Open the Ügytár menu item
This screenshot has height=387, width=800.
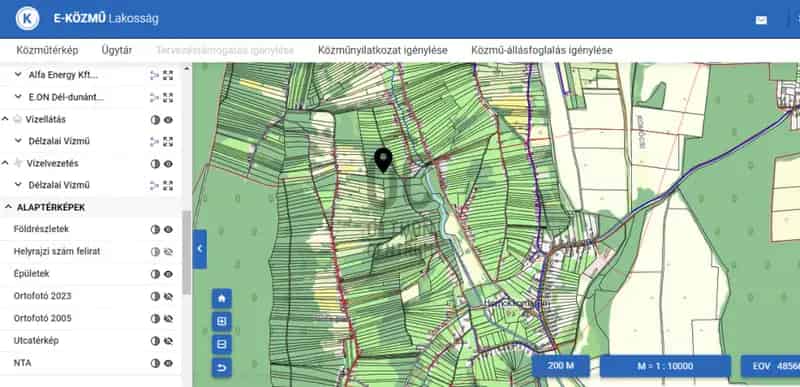point(117,50)
